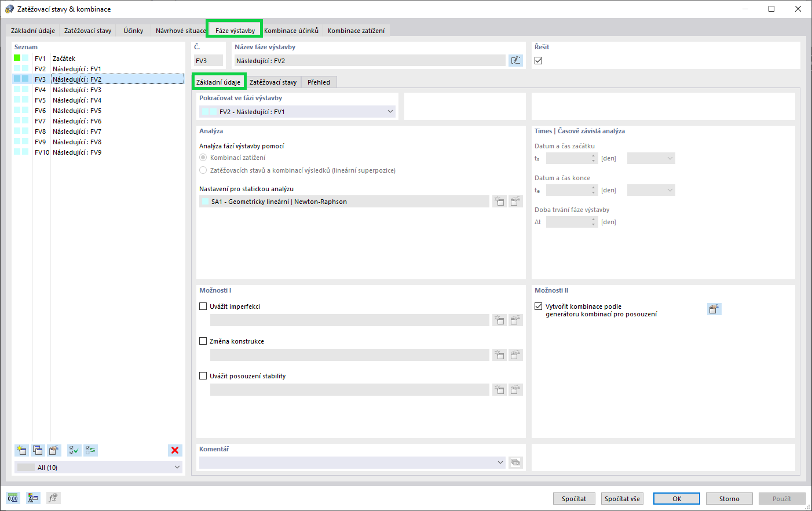Enable Uvážit imperfekci checkbox
This screenshot has width=812, height=511.
[x=203, y=306]
